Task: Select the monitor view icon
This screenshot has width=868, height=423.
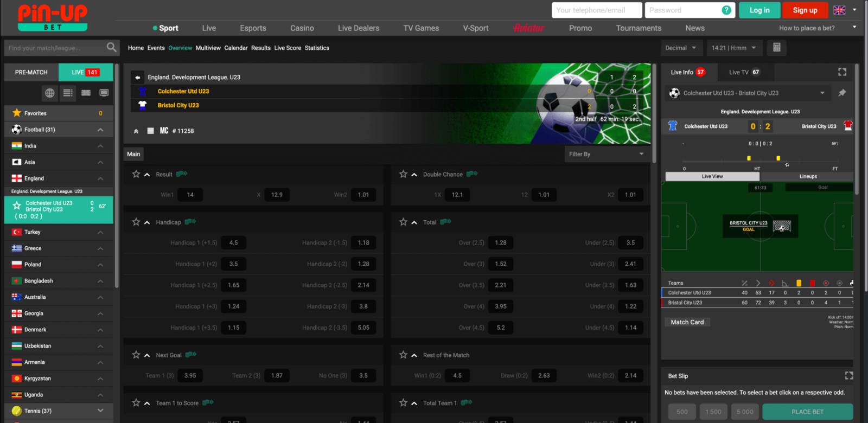Action: (104, 93)
